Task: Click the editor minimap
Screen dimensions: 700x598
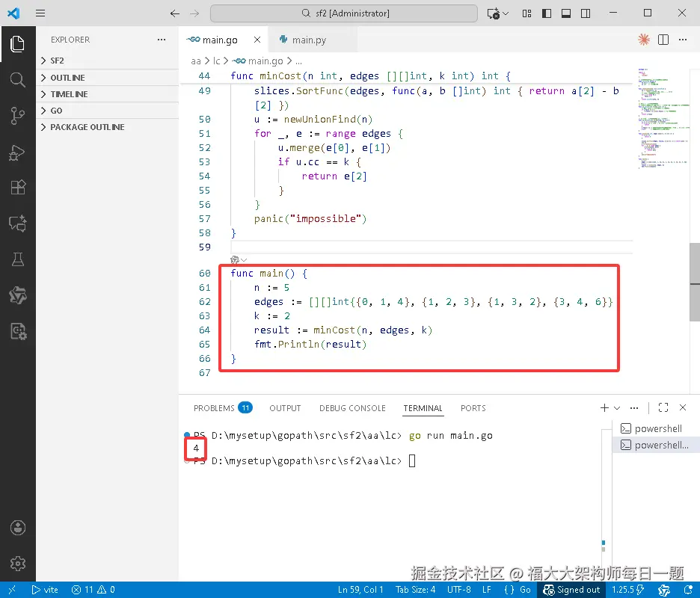Action: (663, 119)
